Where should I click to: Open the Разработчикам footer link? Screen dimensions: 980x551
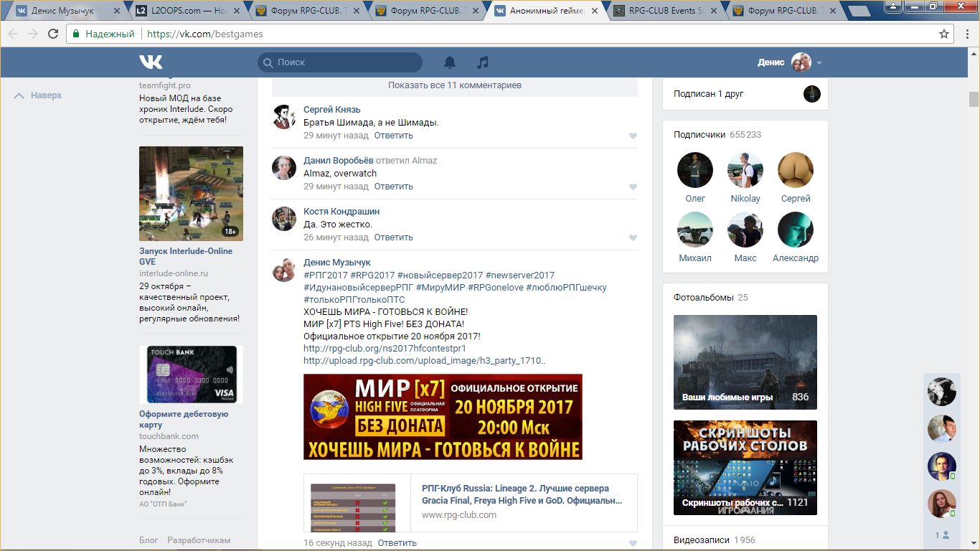click(199, 540)
